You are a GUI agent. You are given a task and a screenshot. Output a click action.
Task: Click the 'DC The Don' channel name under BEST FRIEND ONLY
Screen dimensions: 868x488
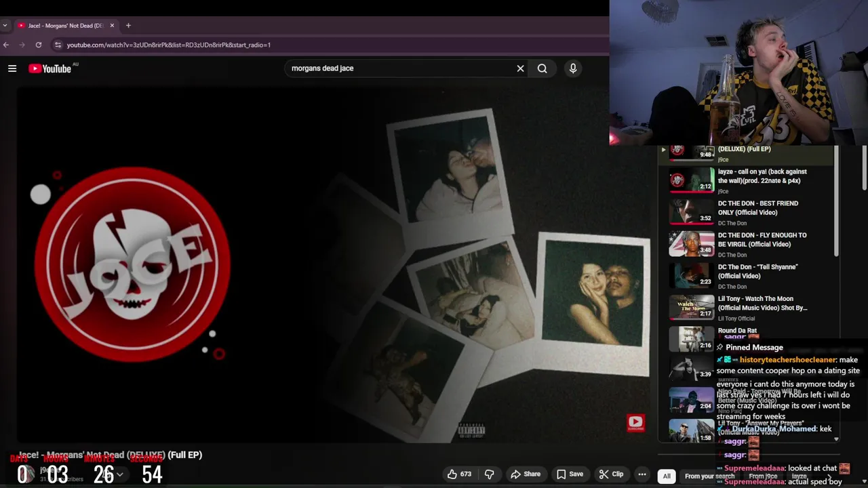coord(732,223)
